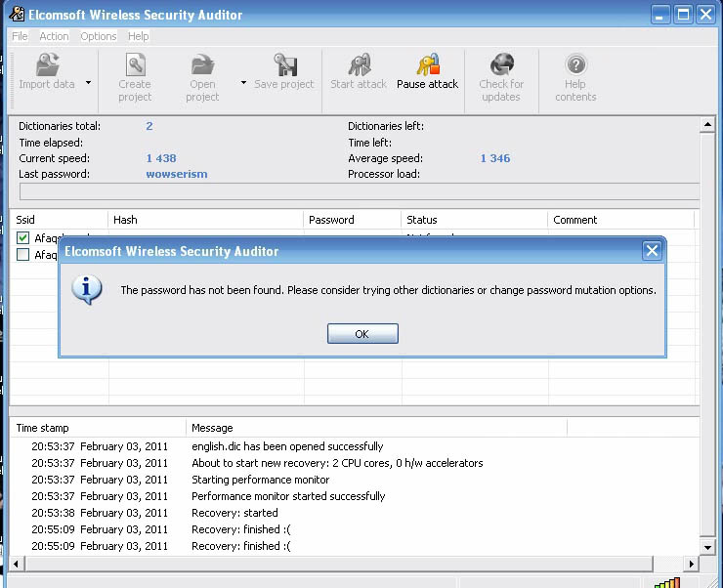Click the Status column header
This screenshot has height=588, width=723.
point(475,220)
